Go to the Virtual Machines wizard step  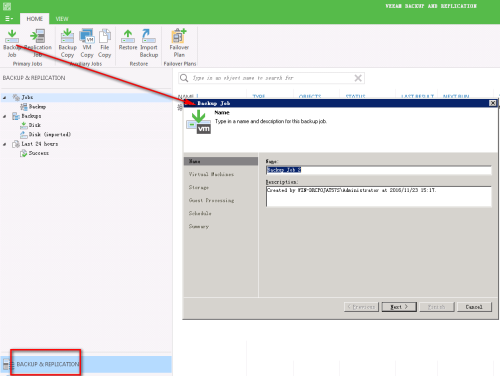point(211,174)
